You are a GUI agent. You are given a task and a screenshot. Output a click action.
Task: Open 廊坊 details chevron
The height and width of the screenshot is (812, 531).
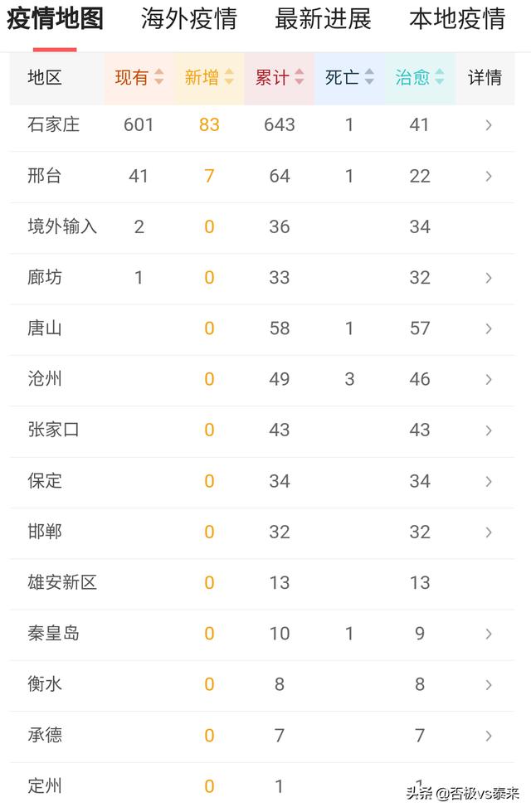(488, 278)
